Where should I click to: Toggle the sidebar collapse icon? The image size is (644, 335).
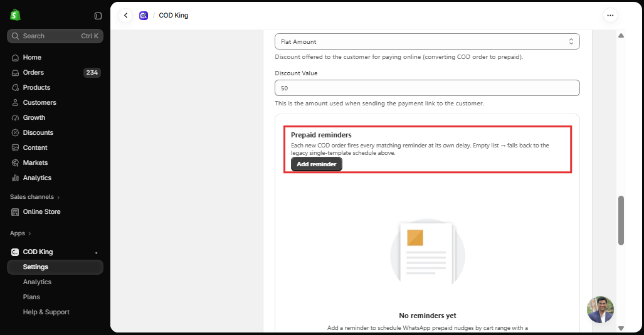[x=98, y=16]
